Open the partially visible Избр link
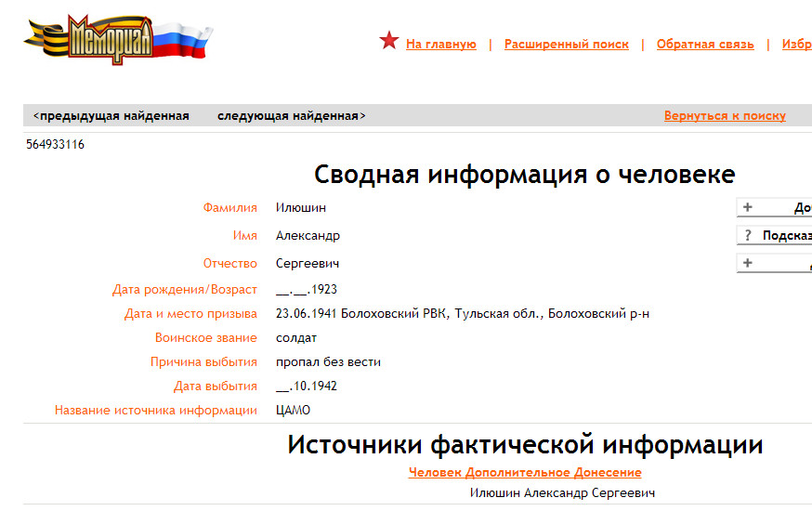This screenshot has width=812, height=511. (796, 45)
